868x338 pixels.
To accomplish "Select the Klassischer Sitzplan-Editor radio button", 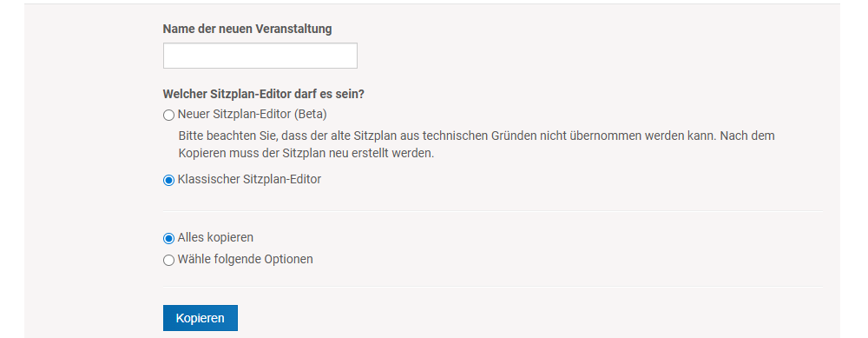I will click(x=169, y=181).
